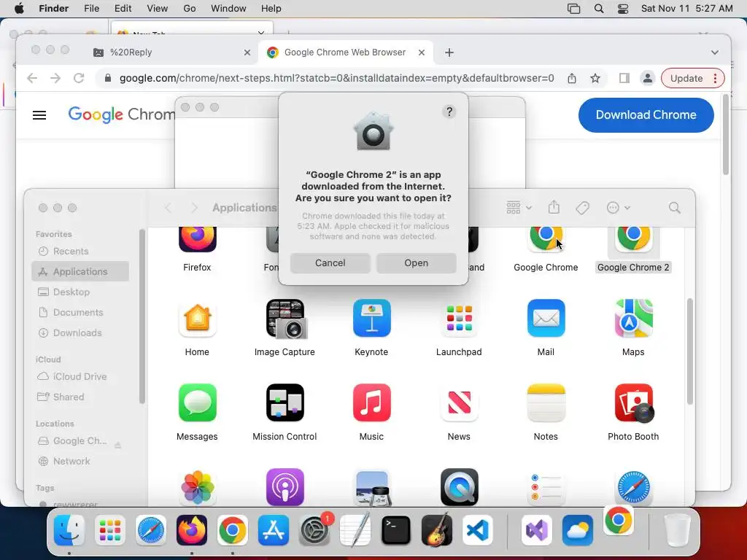Click the Chrome address bar URL
The image size is (747, 560).
tap(336, 78)
